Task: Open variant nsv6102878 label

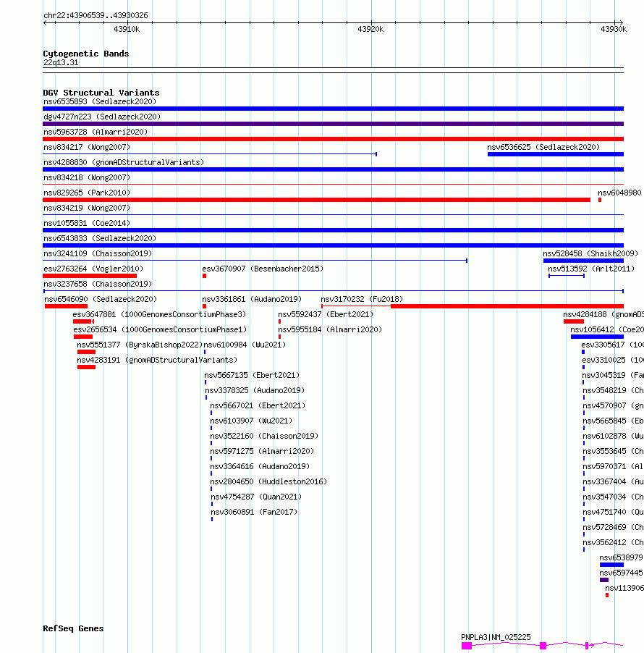Action: pyautogui.click(x=604, y=436)
